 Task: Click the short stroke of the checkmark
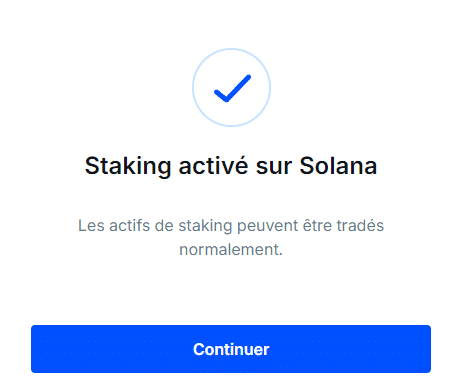click(221, 96)
